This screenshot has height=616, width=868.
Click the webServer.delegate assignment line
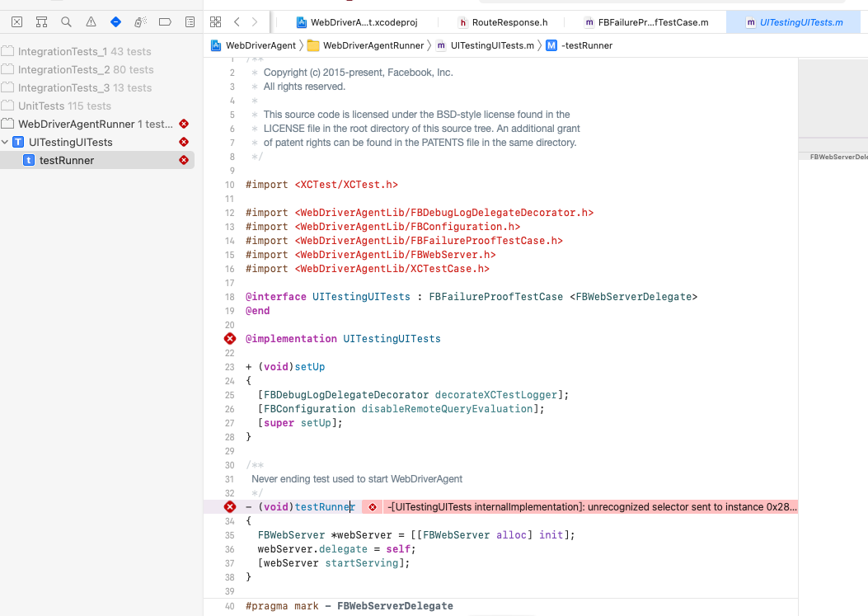(x=336, y=549)
